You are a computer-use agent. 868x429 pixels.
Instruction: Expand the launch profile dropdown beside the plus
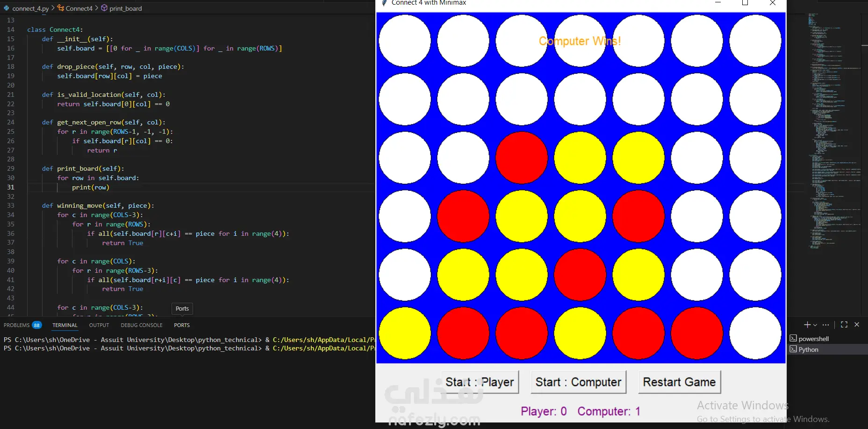coord(815,325)
